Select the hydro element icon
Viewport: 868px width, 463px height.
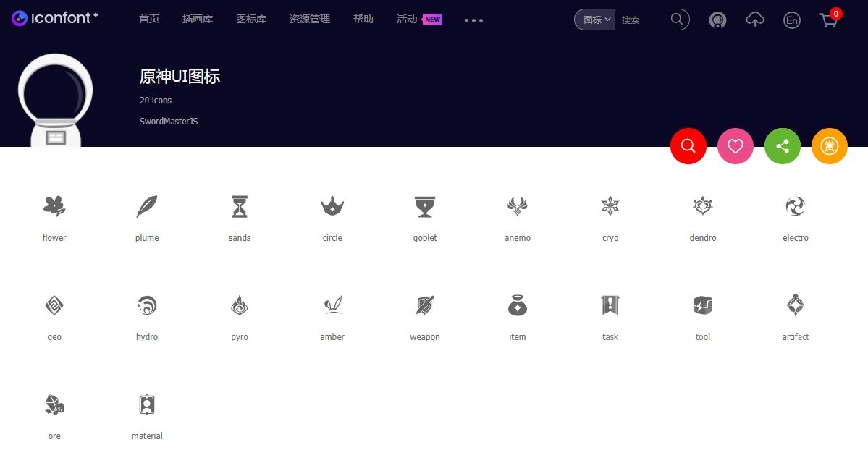coord(147,305)
